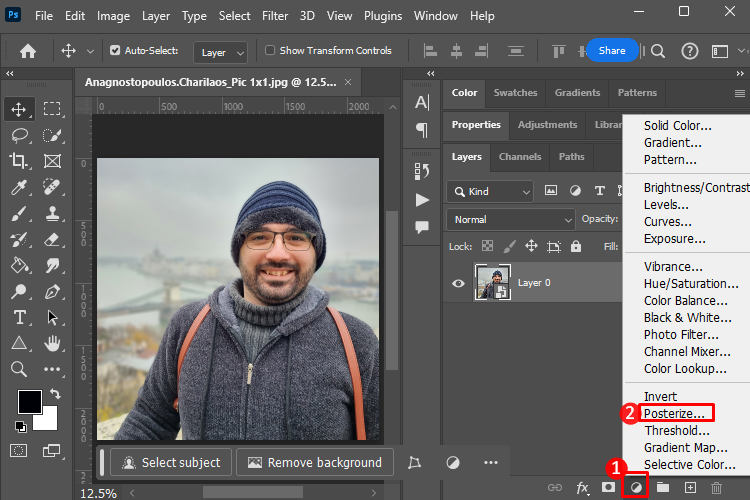Toggle type layer filter T icon
Screen dimensions: 750x500
[599, 191]
